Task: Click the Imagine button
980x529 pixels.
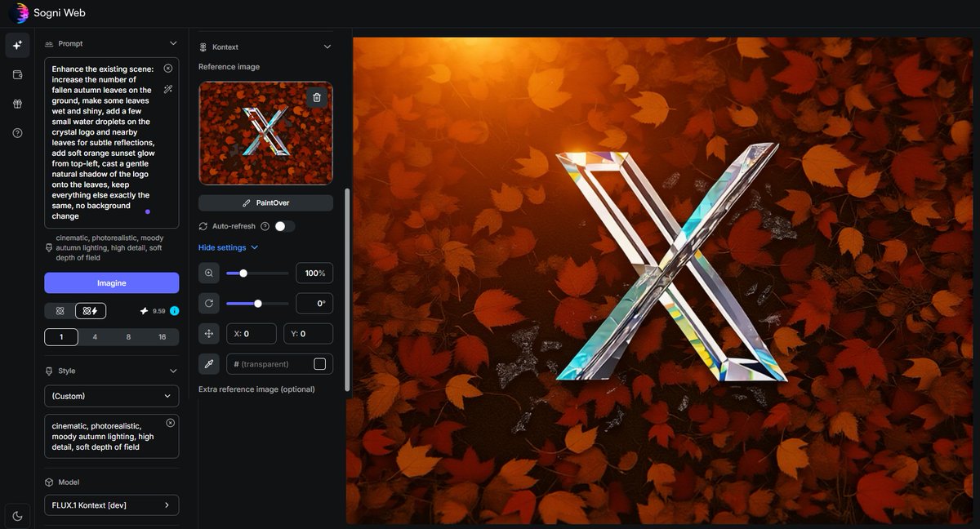Action: click(x=112, y=282)
